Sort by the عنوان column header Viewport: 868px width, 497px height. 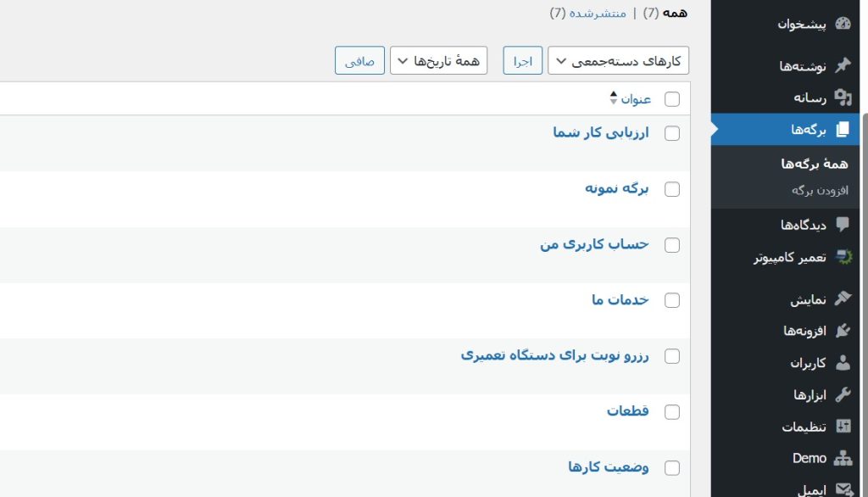click(x=636, y=98)
